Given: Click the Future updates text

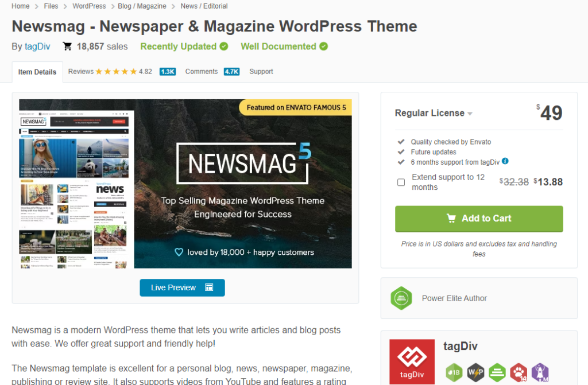Looking at the screenshot, I should (434, 152).
